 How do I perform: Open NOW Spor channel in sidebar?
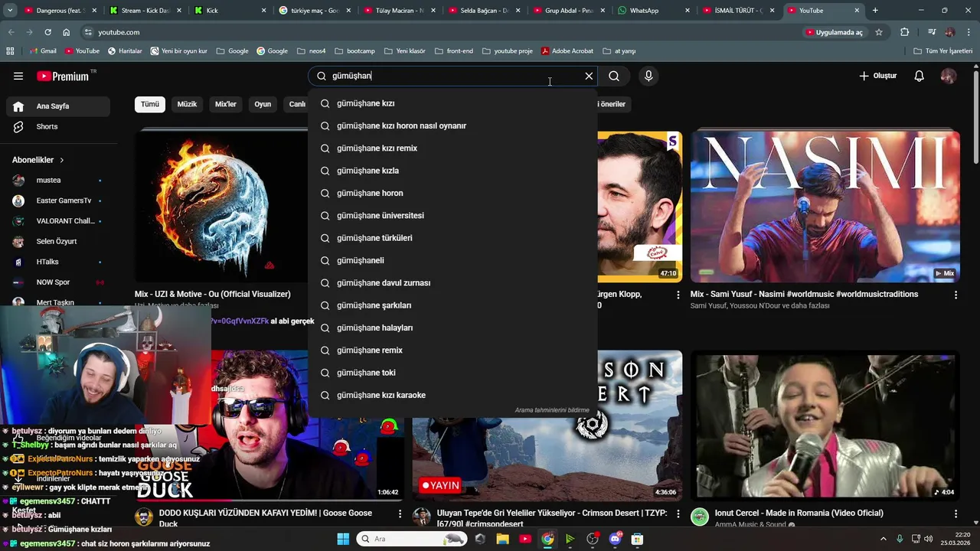57,282
